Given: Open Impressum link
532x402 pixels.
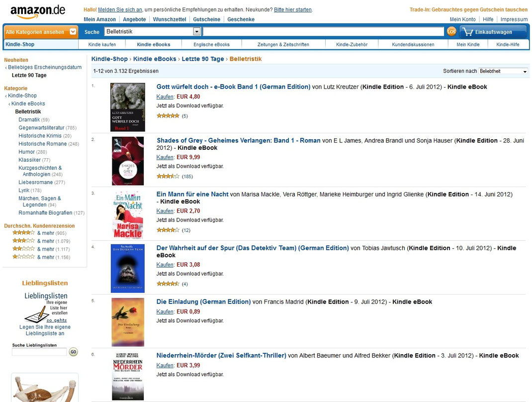Looking at the screenshot, I should (x=514, y=19).
